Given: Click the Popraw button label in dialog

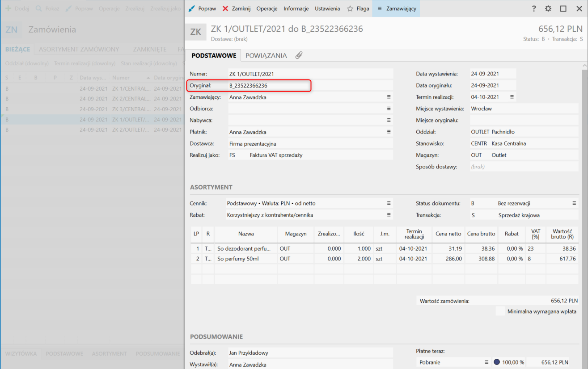Looking at the screenshot, I should point(207,8).
